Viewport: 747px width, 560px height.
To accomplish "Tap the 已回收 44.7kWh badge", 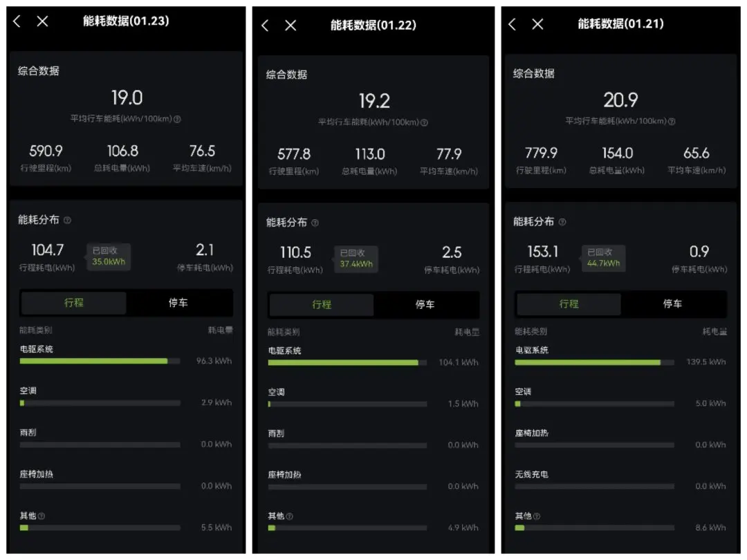I will click(x=604, y=258).
